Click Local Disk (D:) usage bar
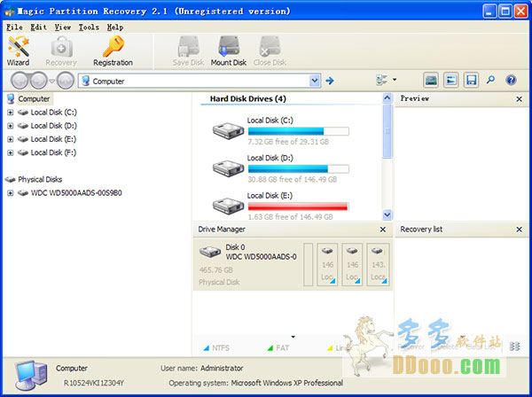This screenshot has width=532, height=397. tap(299, 169)
